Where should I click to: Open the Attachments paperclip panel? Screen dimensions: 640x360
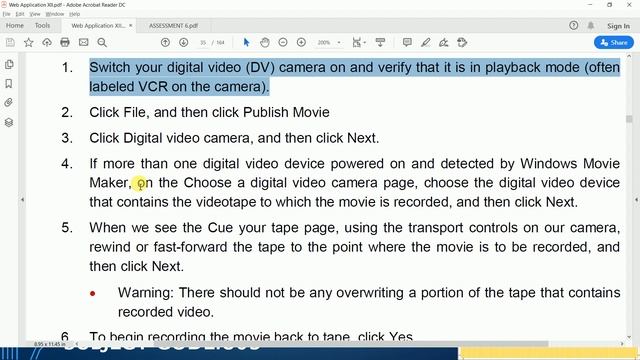pyautogui.click(x=9, y=102)
